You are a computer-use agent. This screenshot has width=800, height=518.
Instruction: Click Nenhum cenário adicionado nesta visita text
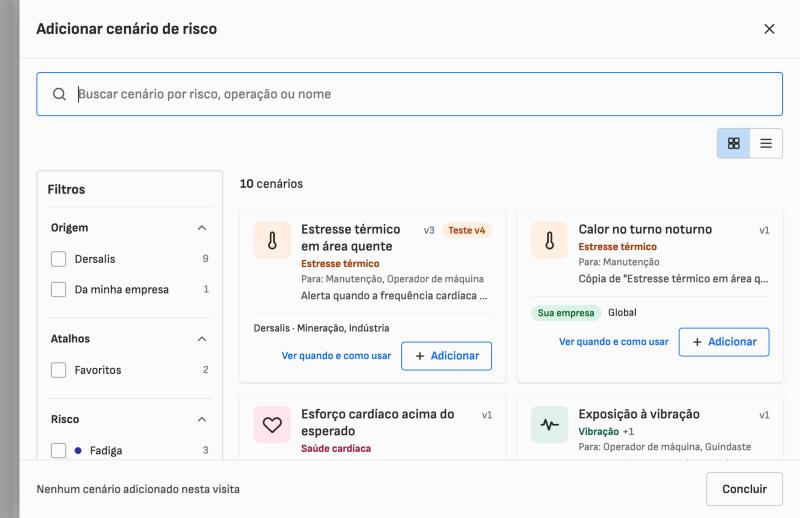click(x=138, y=489)
